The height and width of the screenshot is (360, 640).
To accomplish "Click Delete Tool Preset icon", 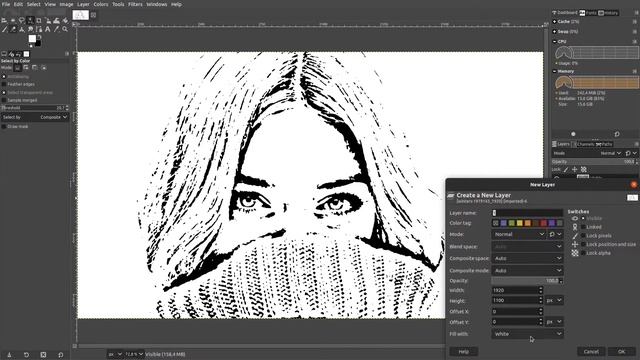I will [x=43, y=355].
